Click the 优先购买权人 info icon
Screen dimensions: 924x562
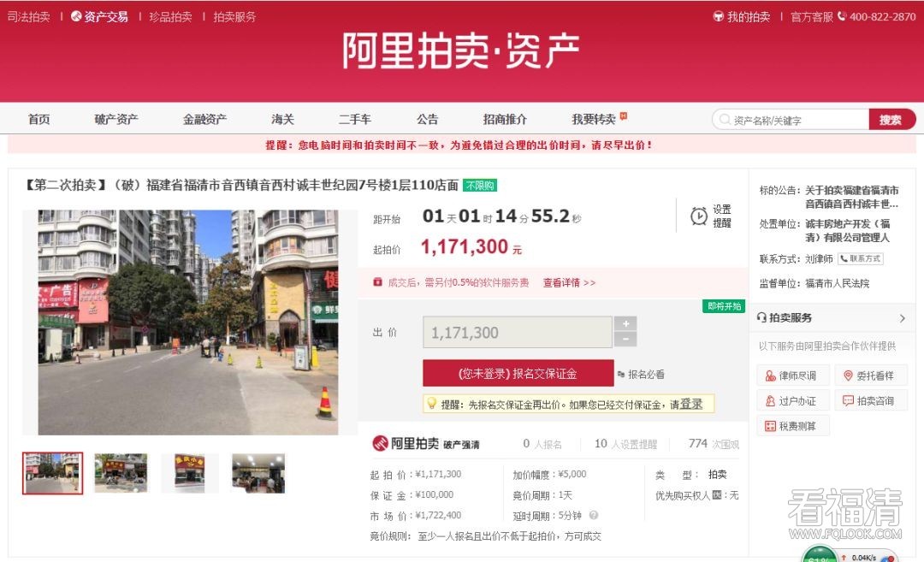717,494
